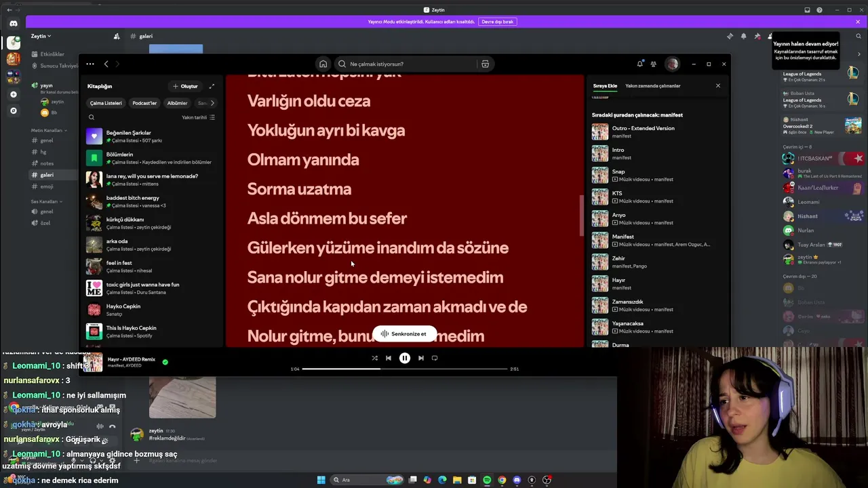868x488 pixels.
Task: Open Discord notification settings bell
Action: [743, 36]
